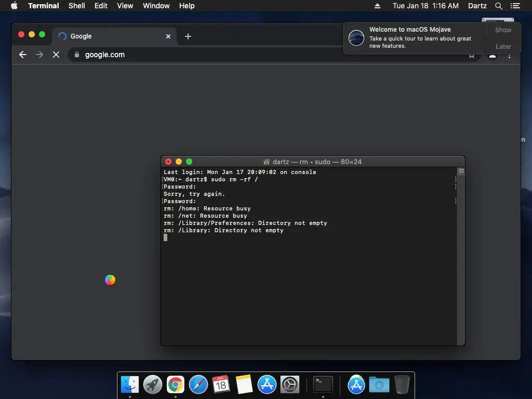Viewport: 532px width, 399px height.
Task: Open the Shell menu
Action: (77, 6)
